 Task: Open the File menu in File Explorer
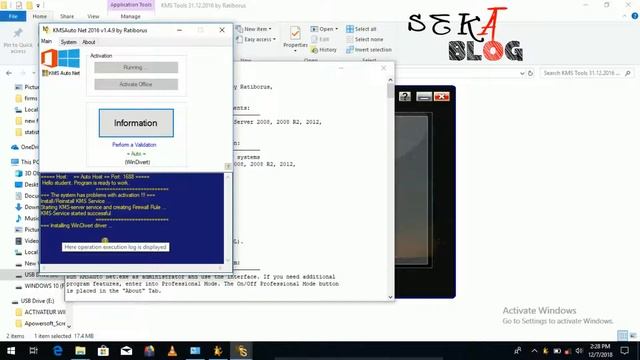(13, 16)
